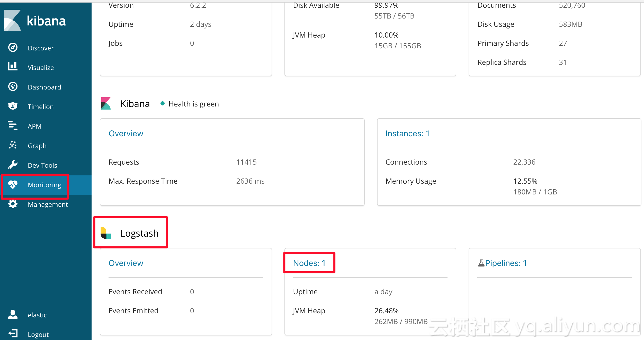644x340 pixels.
Task: Open Dev Tools via wrench icon
Action: click(x=13, y=165)
